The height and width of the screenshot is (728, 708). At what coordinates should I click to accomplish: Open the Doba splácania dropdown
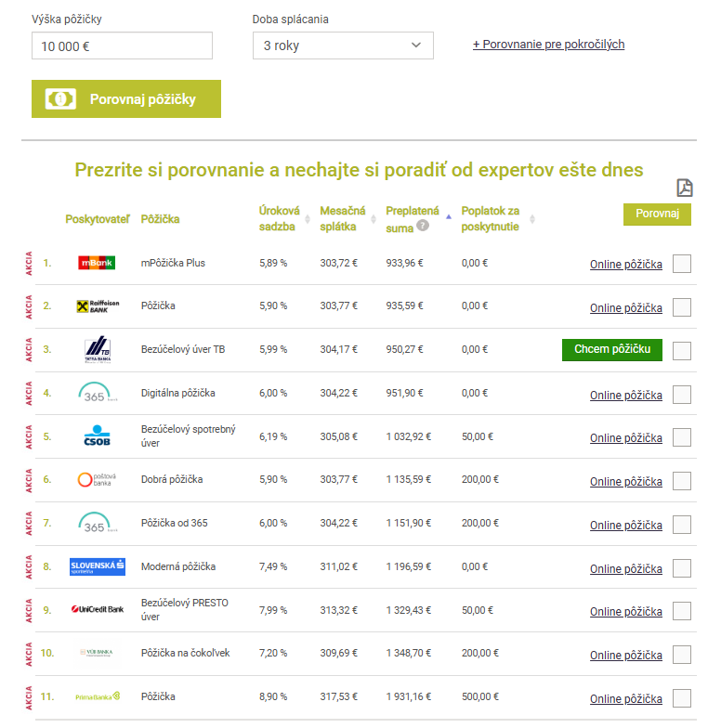coord(343,45)
